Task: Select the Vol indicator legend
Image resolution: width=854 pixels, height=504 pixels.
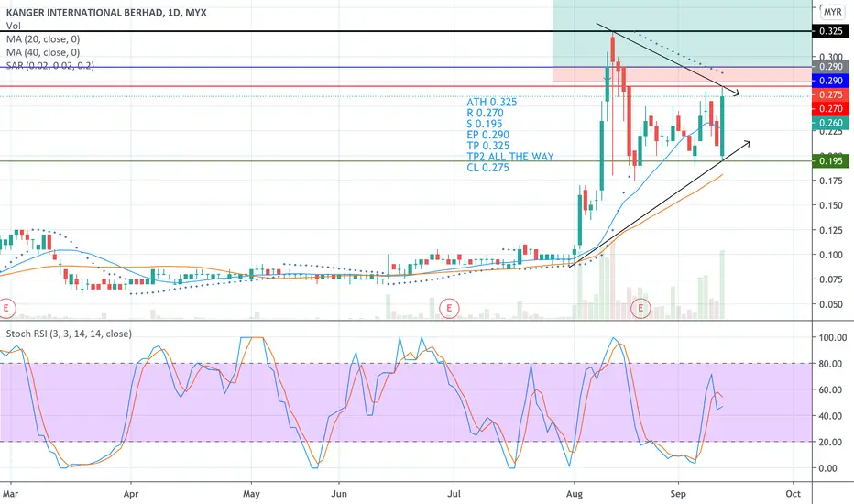Action: point(14,26)
